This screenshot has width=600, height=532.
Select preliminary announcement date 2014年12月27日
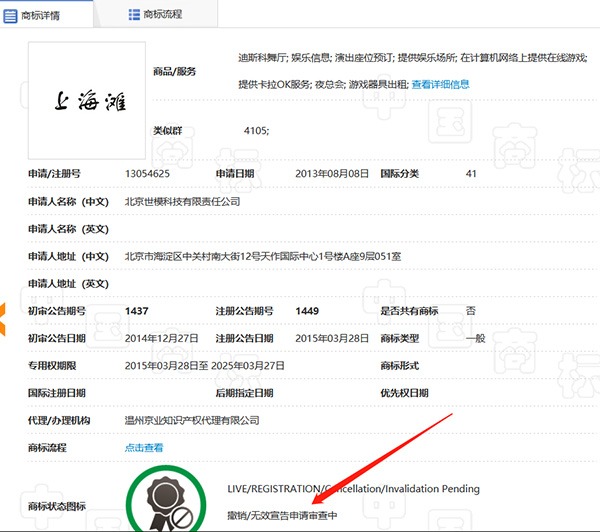tap(161, 338)
